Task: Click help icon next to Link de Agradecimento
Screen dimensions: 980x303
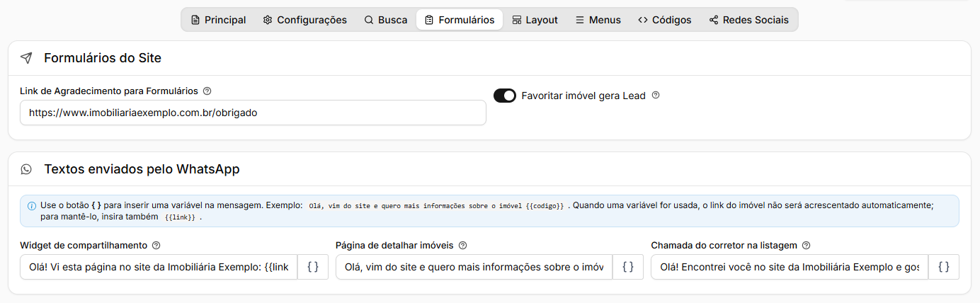Action: (207, 91)
